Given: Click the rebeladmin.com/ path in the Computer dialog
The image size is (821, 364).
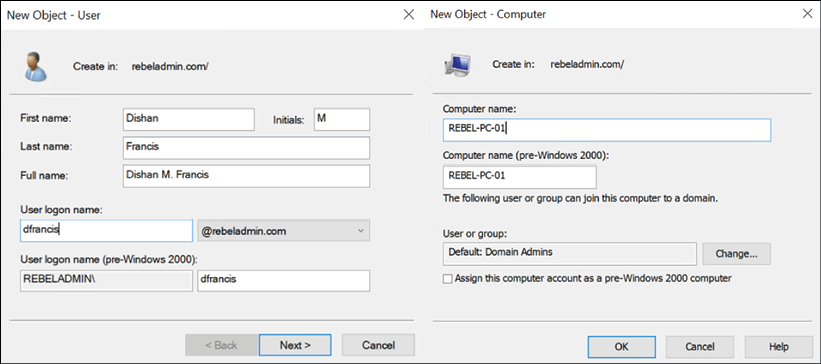Looking at the screenshot, I should click(x=586, y=64).
